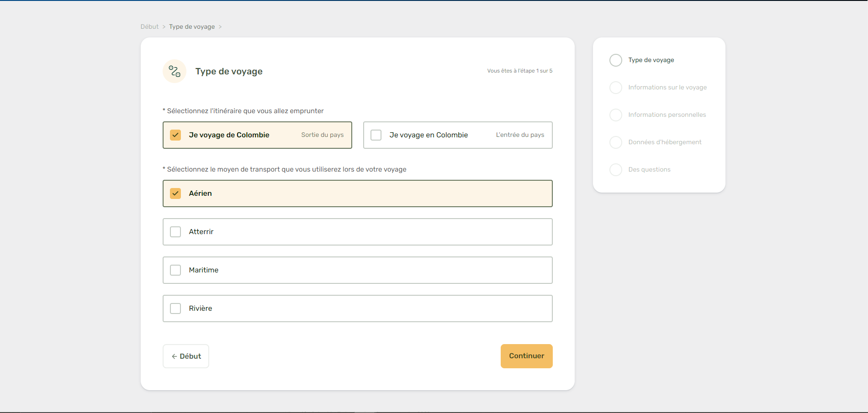Click the Sortie du pays label
The image size is (868, 413).
pyautogui.click(x=322, y=135)
